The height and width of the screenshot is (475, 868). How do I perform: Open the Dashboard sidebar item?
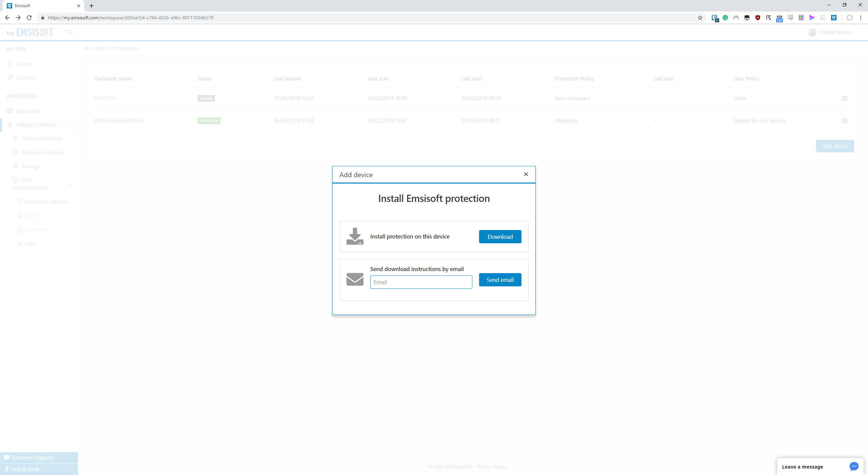[28, 111]
